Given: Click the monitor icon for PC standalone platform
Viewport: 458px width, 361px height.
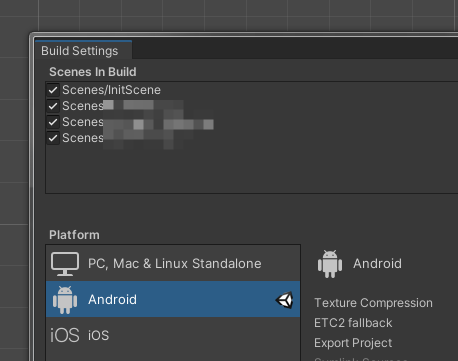Looking at the screenshot, I should pos(65,264).
